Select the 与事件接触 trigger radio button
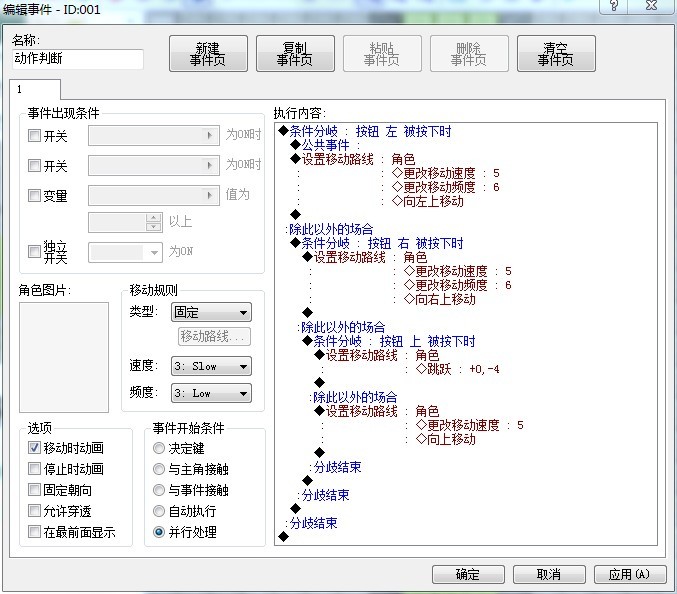677x594 pixels. click(159, 490)
